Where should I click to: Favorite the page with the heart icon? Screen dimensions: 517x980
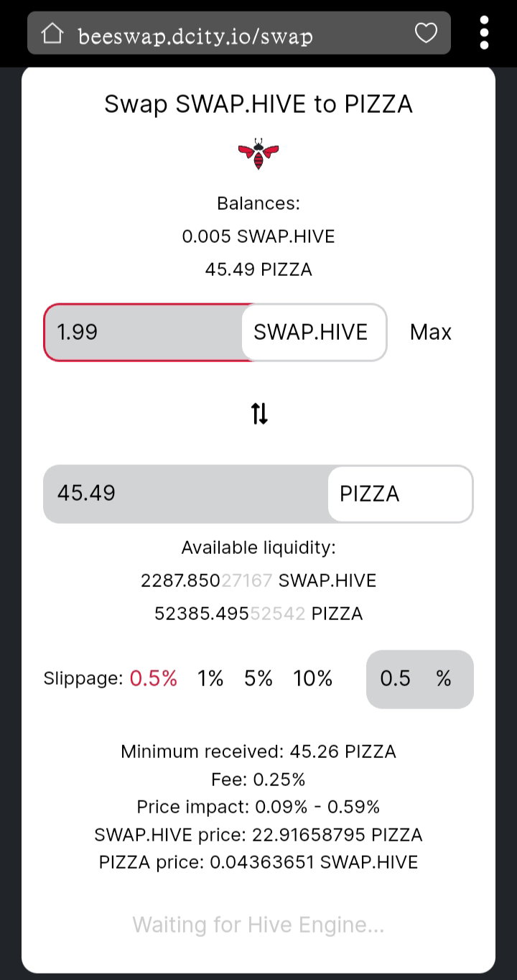pyautogui.click(x=426, y=32)
